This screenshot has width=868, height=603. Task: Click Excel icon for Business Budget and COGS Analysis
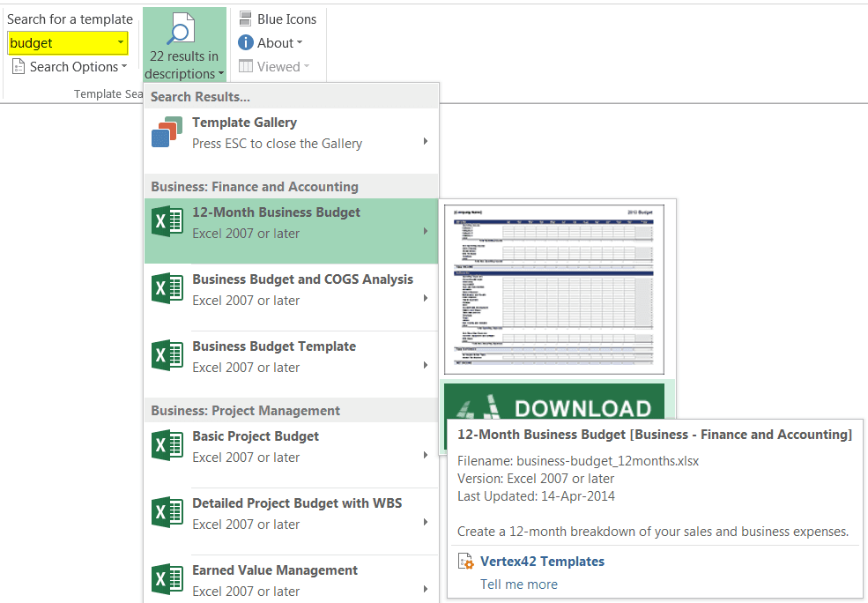(167, 288)
